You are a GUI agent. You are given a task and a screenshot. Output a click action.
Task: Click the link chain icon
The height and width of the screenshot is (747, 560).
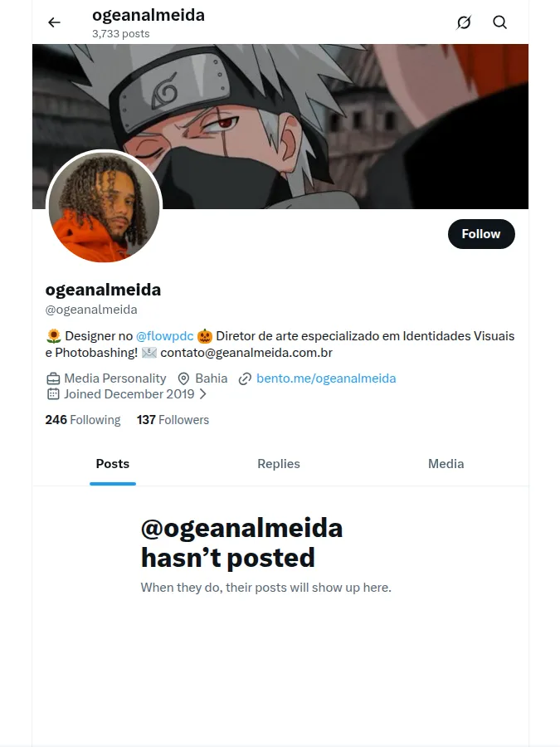(245, 378)
